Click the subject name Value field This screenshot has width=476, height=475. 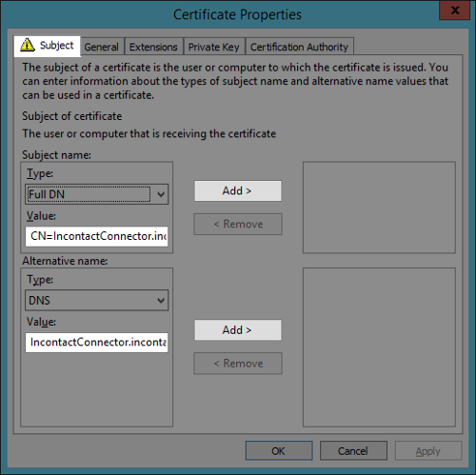(96, 236)
